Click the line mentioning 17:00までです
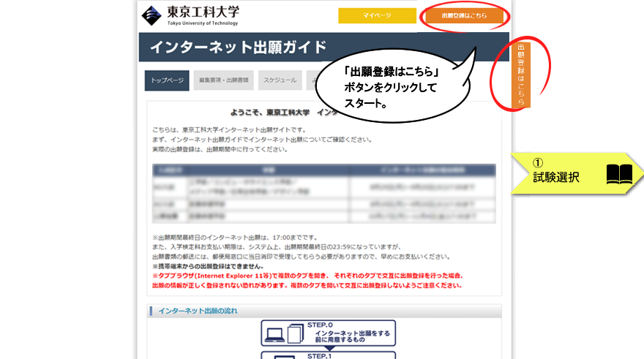The image size is (644, 359). tap(235, 238)
